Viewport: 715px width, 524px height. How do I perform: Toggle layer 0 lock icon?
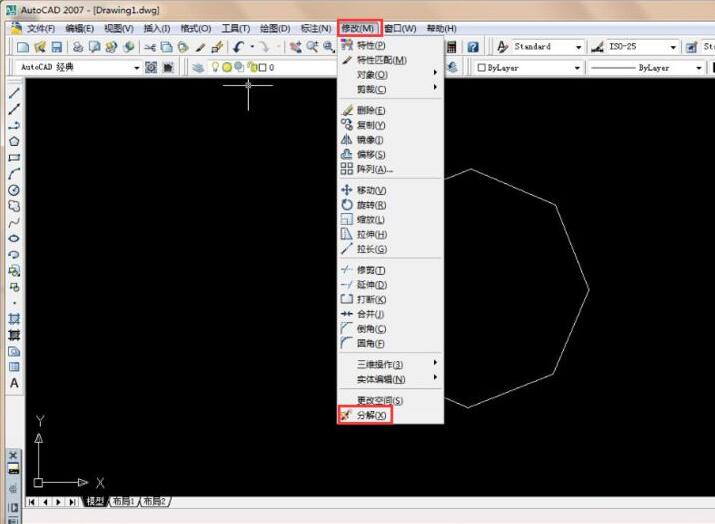coord(251,67)
